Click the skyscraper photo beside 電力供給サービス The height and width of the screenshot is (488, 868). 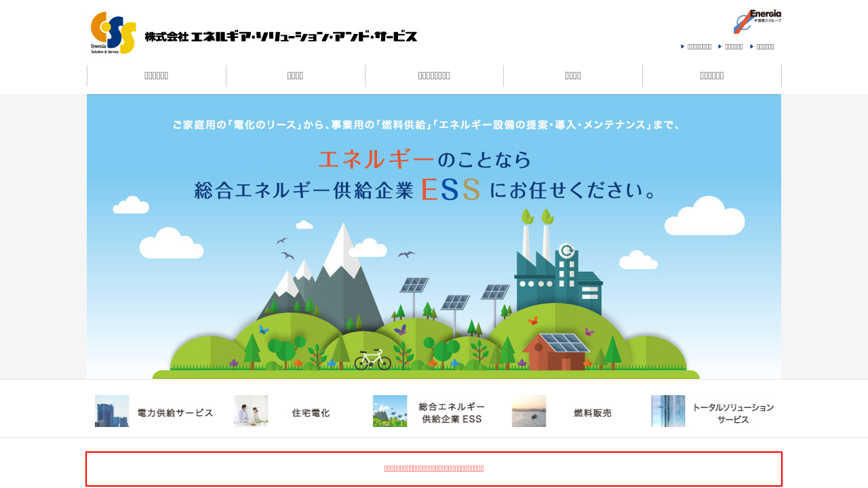pyautogui.click(x=112, y=411)
